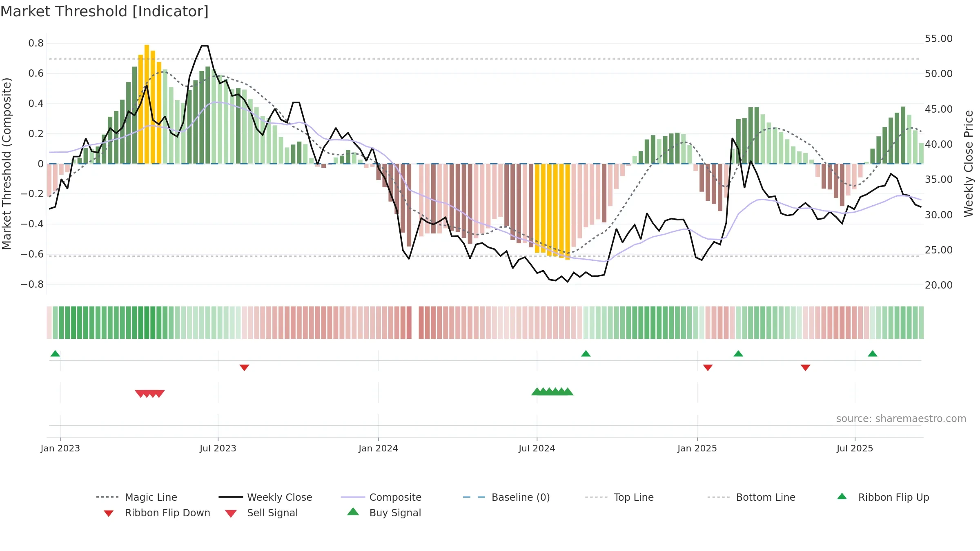980x551 pixels.
Task: Toggle the Buy Signal legend entry
Action: (384, 513)
